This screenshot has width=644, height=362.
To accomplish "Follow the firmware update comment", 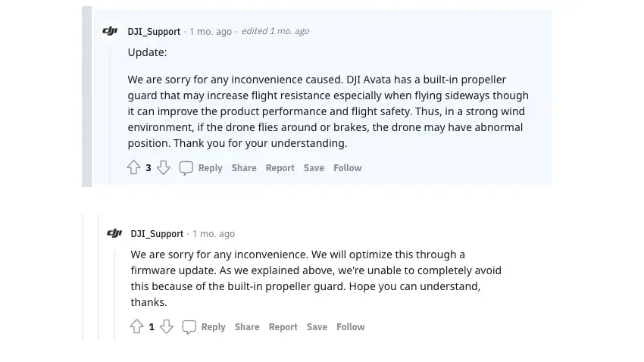I will coord(350,327).
